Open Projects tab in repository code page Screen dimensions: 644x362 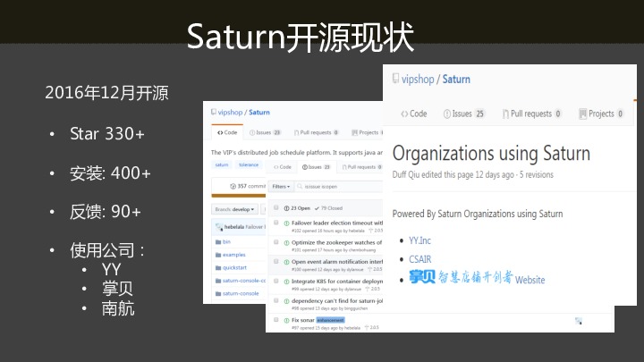pyautogui.click(x=368, y=132)
